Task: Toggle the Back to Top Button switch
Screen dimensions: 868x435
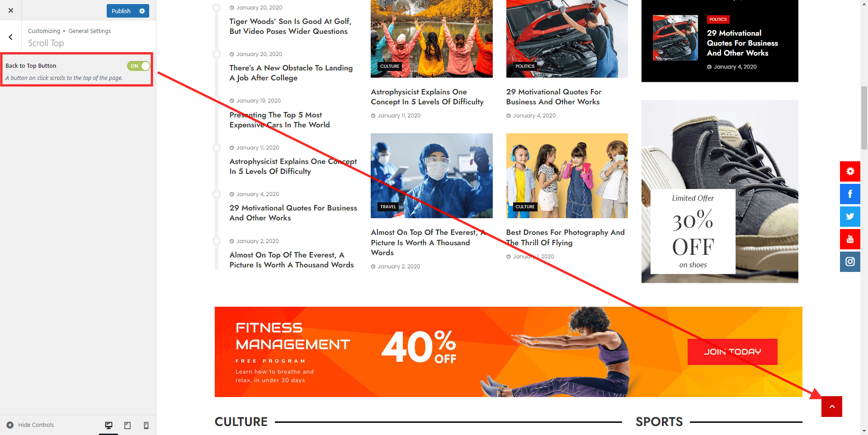Action: [x=138, y=66]
